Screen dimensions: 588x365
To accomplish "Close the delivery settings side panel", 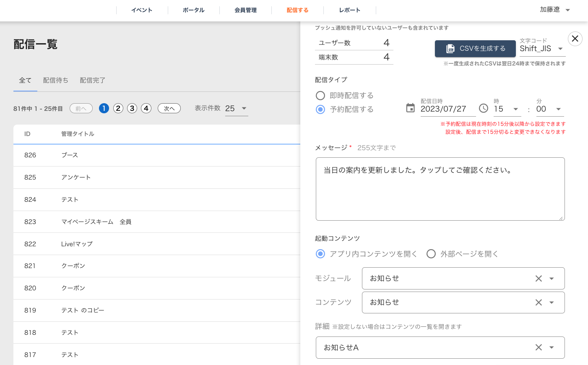I will 575,39.
